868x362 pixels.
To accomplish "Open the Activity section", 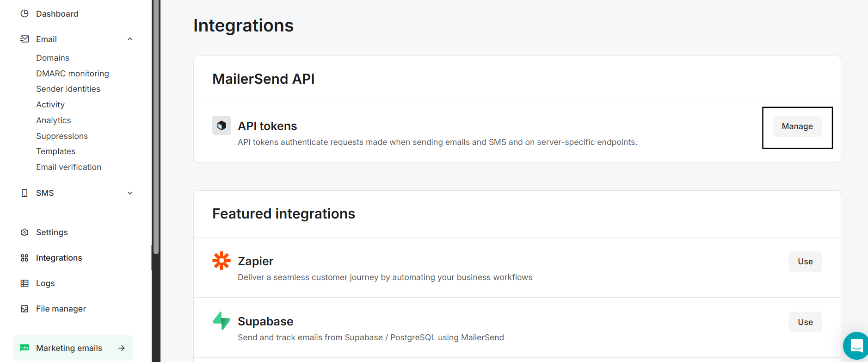I will [x=50, y=105].
